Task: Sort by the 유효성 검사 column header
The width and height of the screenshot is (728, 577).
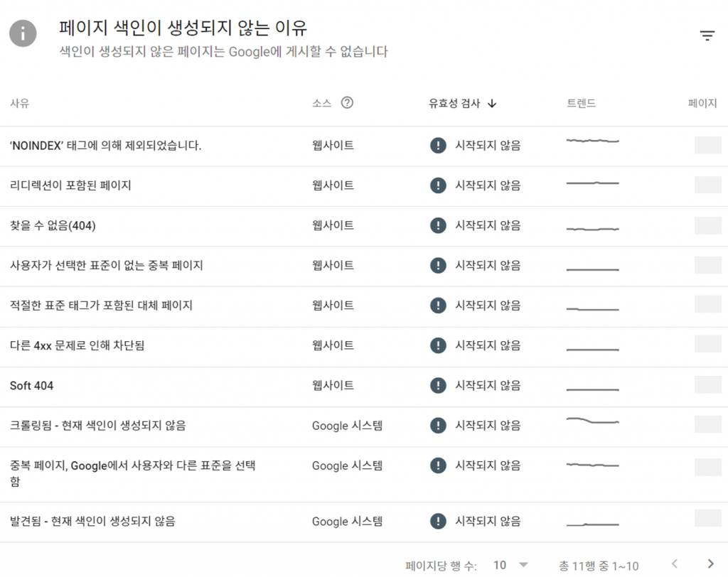Action: point(454,103)
